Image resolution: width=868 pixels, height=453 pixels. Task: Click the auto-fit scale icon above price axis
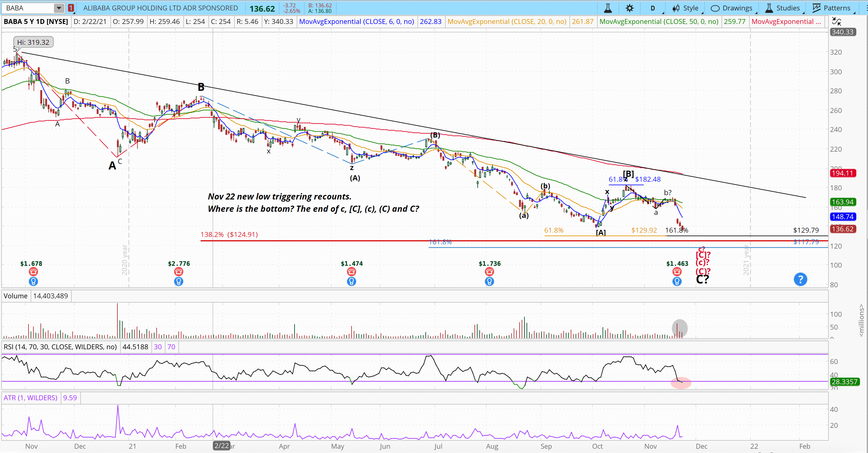click(x=837, y=21)
